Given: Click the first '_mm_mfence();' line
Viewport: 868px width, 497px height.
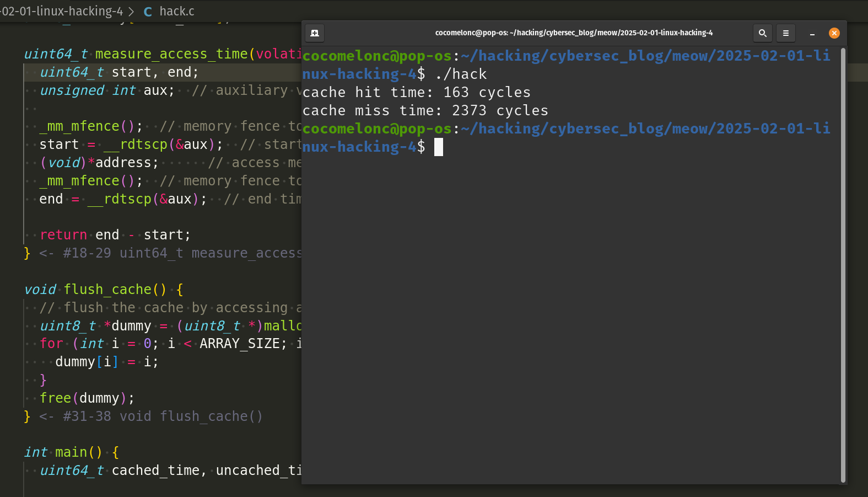Looking at the screenshot, I should (91, 126).
